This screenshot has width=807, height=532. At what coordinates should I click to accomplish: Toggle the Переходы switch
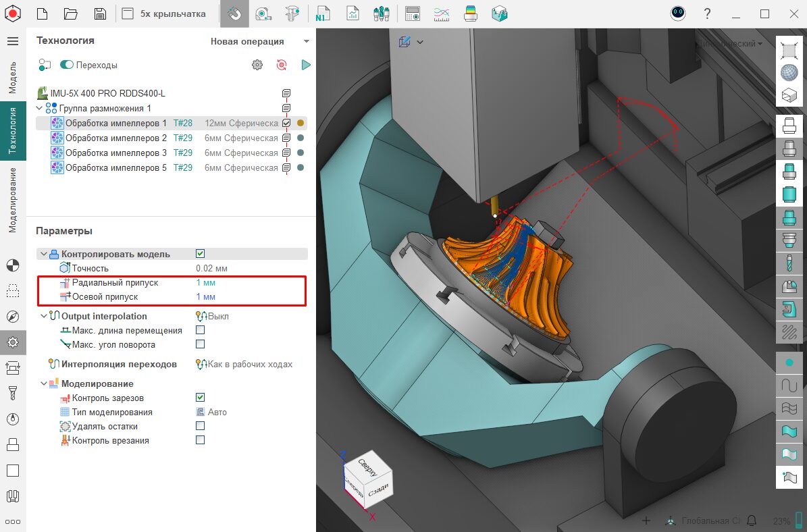[x=67, y=65]
